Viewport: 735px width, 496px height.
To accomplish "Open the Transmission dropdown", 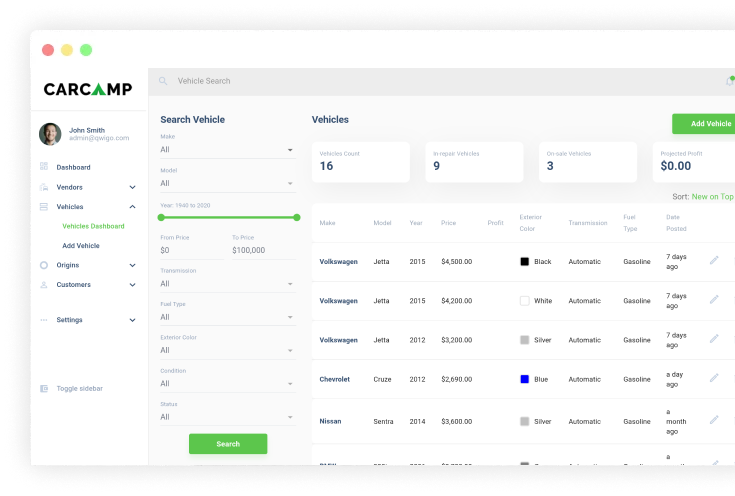I will coord(228,284).
